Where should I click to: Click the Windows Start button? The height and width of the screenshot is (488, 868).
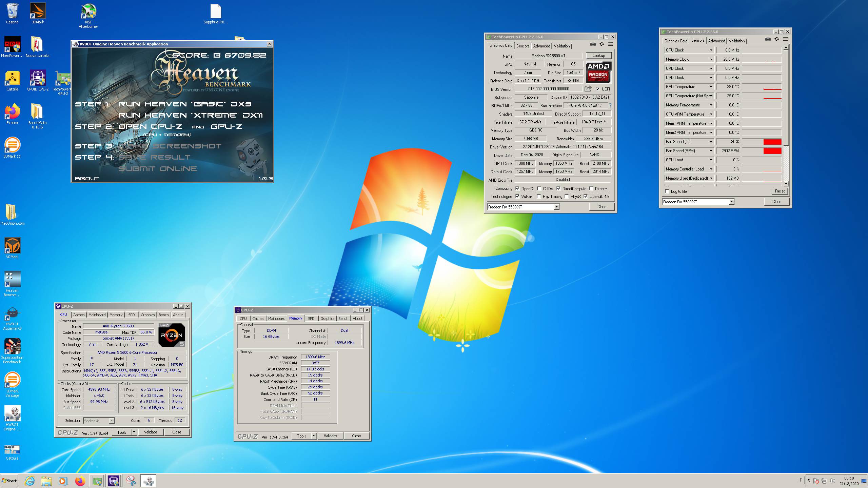[9, 481]
